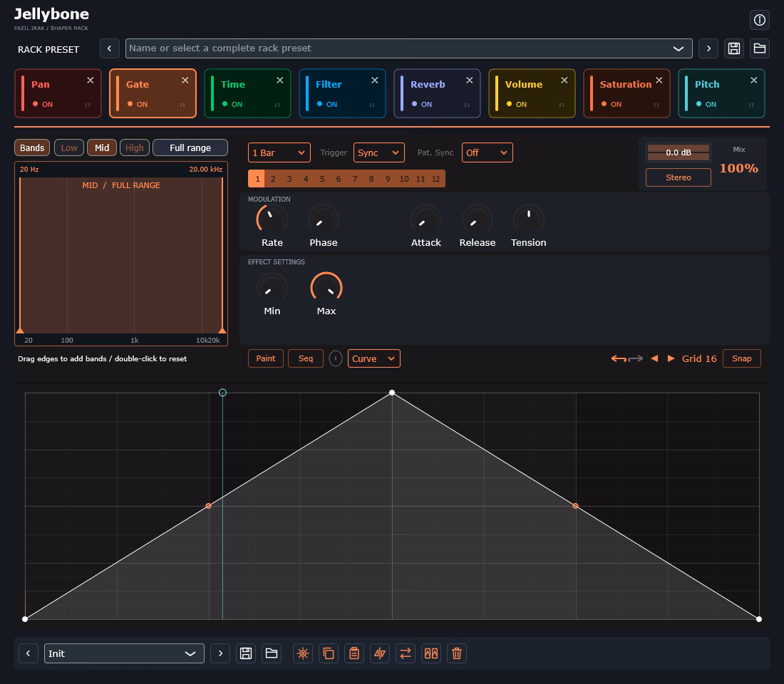Remove the Volume module
Screen dimensions: 784x684
[564, 80]
